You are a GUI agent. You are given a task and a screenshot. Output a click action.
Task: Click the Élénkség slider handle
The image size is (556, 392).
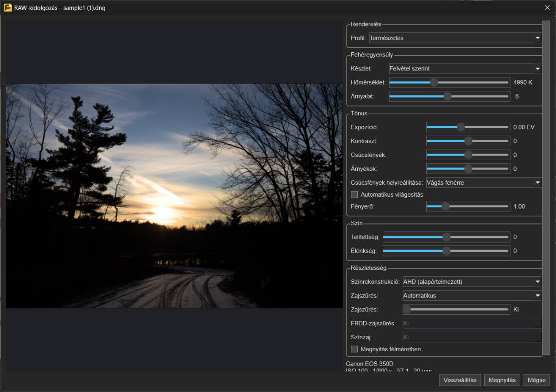tap(446, 251)
